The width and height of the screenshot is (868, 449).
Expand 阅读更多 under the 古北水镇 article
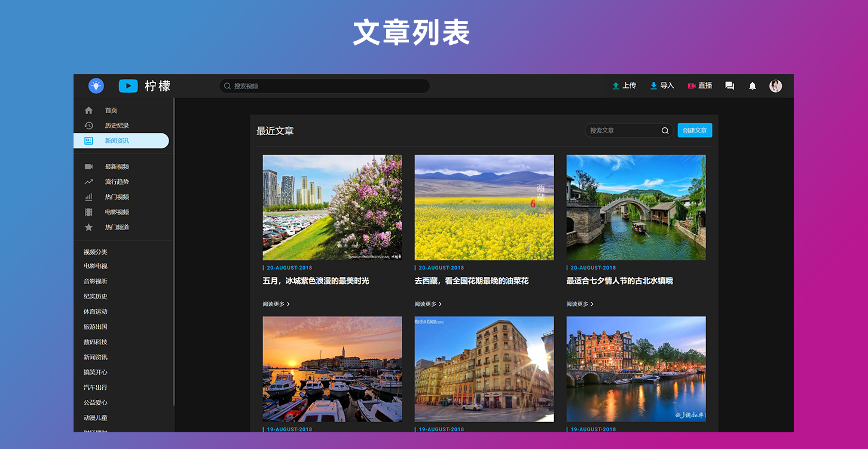coord(580,304)
